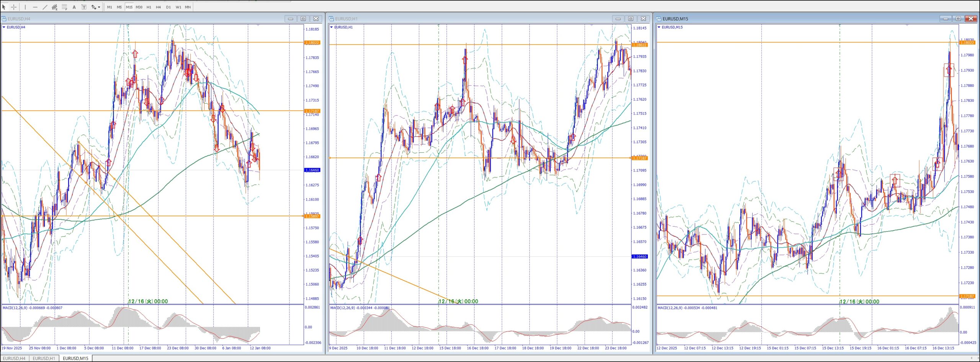Select the horizontal line tool
This screenshot has width=980, height=362.
point(35,7)
